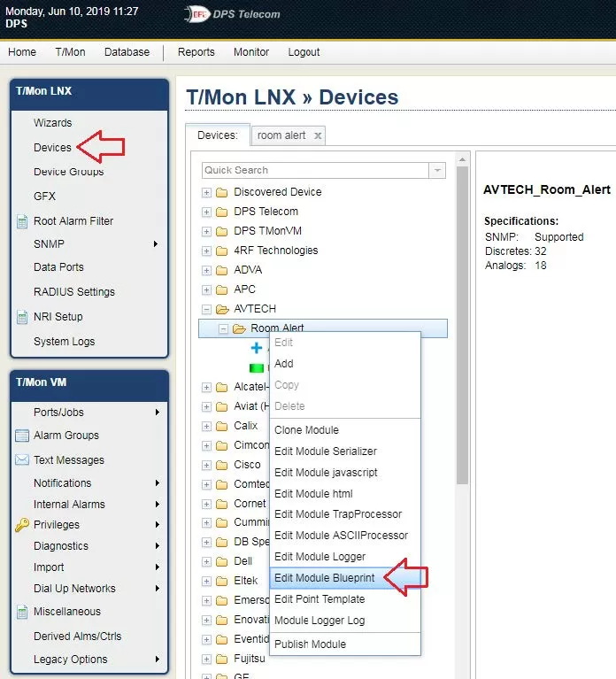This screenshot has width=616, height=679.
Task: Open the Database navigation menu
Action: (x=127, y=52)
